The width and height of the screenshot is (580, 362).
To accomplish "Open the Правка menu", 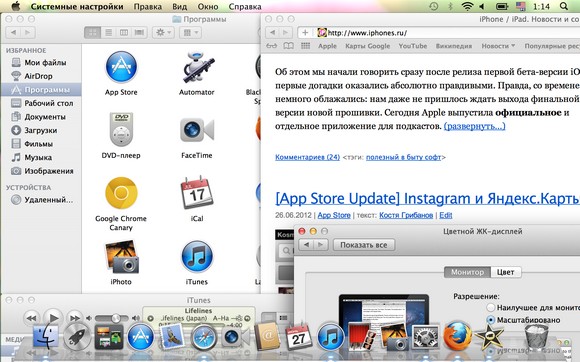I will [x=148, y=7].
